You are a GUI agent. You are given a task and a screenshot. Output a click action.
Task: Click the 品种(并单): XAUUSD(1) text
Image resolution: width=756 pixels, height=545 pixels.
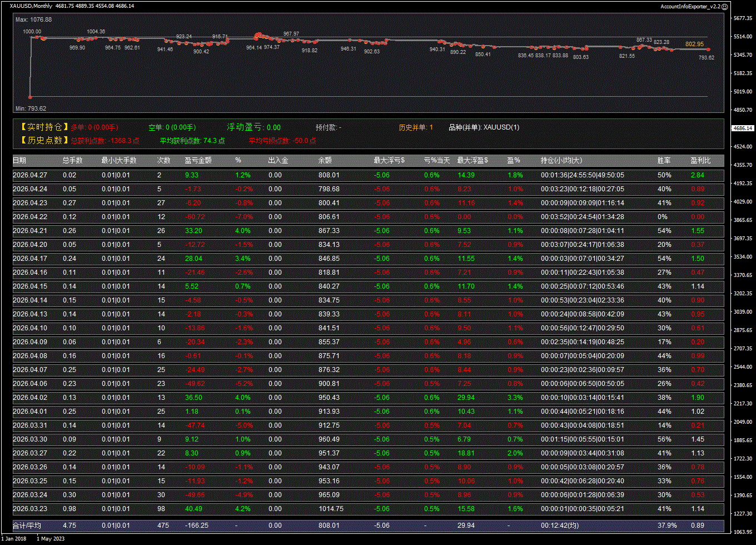484,127
